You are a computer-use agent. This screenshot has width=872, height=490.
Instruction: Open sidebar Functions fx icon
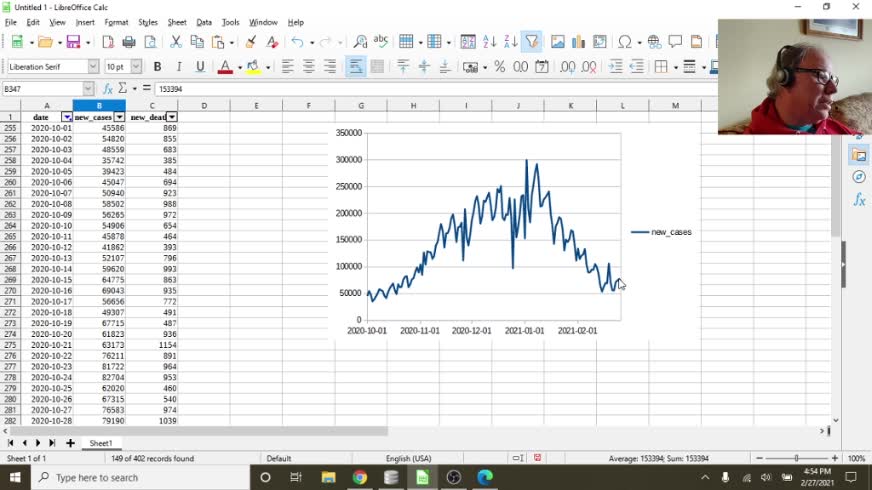[x=859, y=199]
